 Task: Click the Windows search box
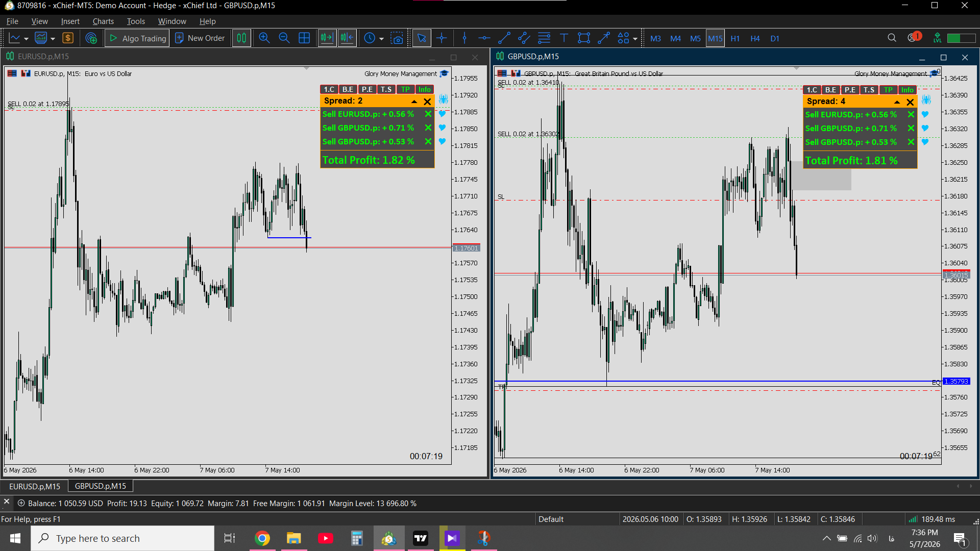click(122, 538)
